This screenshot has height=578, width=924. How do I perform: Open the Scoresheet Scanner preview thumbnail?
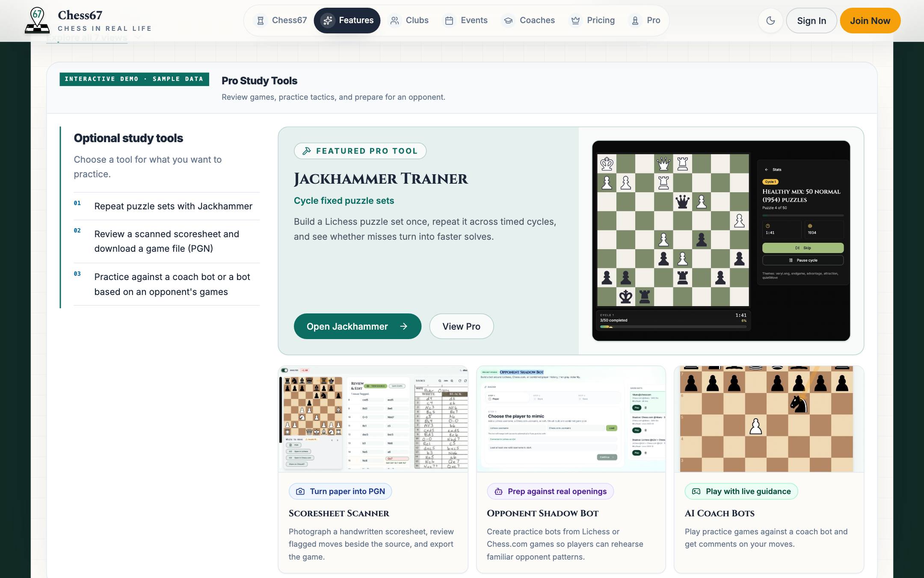tap(373, 419)
